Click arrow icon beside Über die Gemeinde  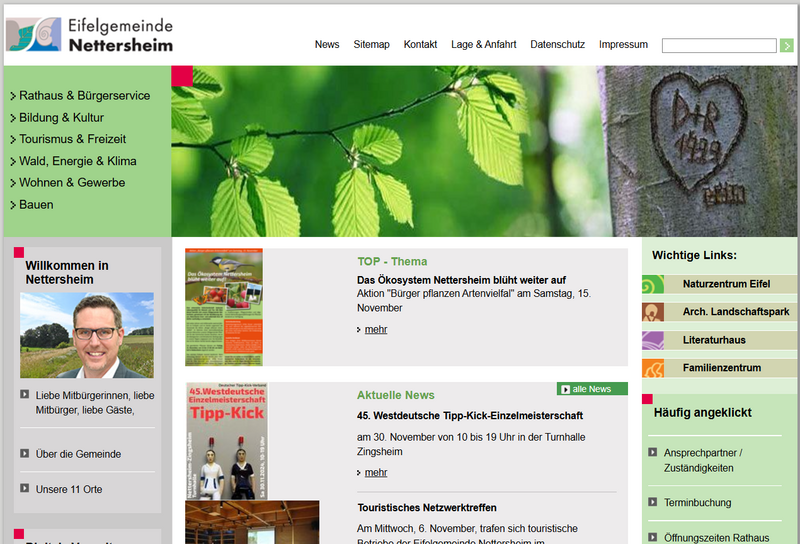(24, 453)
